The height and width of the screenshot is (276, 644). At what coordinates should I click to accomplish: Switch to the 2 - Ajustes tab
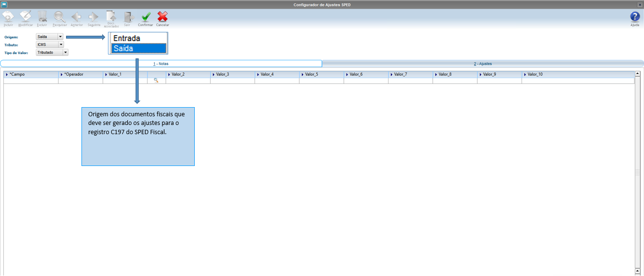click(483, 64)
